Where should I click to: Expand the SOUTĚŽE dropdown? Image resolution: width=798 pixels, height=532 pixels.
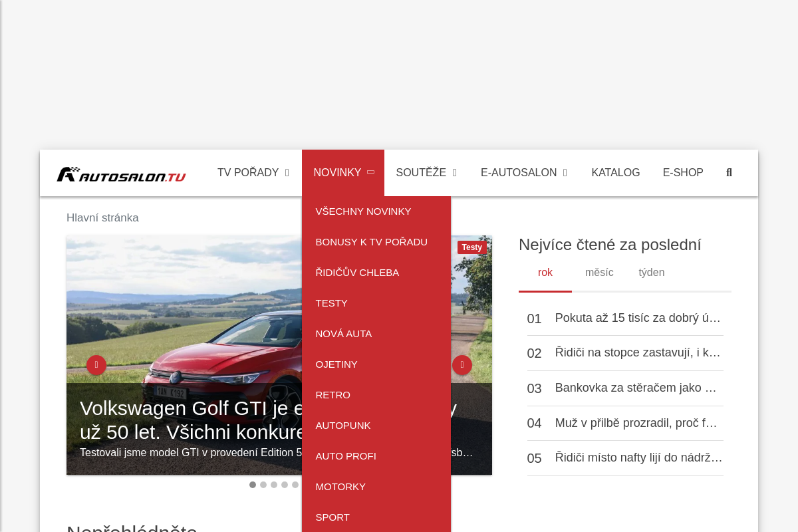coord(426,173)
